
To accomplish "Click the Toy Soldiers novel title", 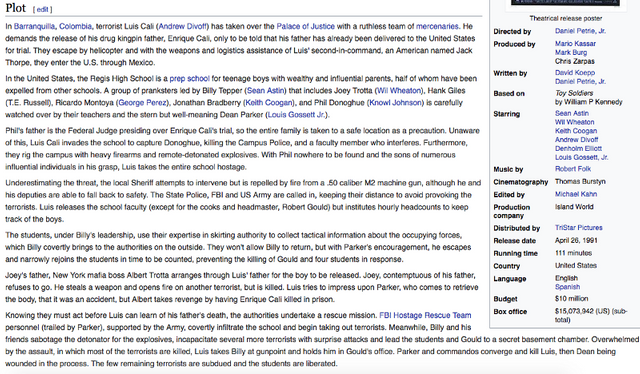I will 573,93.
